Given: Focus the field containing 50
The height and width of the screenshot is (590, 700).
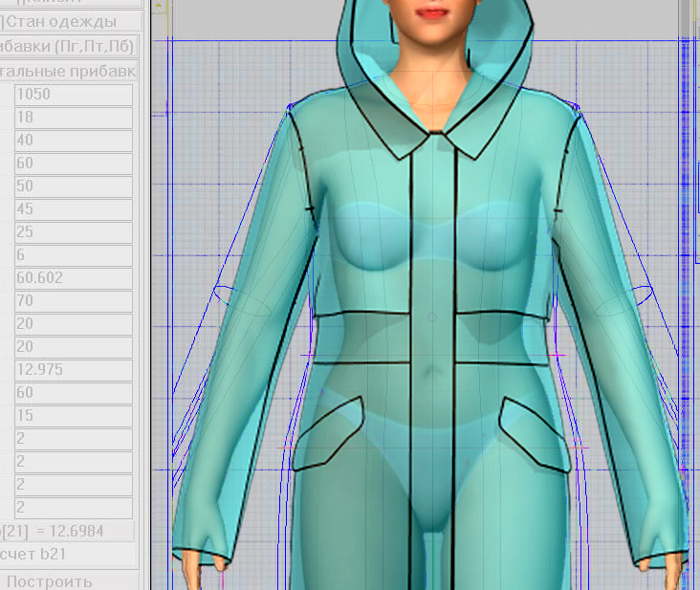Looking at the screenshot, I should [x=74, y=186].
